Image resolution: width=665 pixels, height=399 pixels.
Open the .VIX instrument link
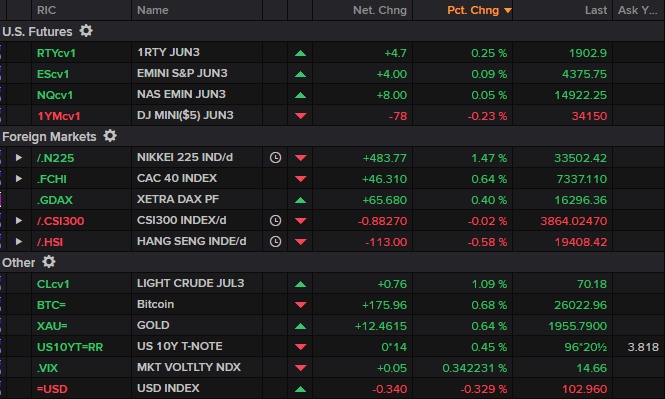(47, 368)
